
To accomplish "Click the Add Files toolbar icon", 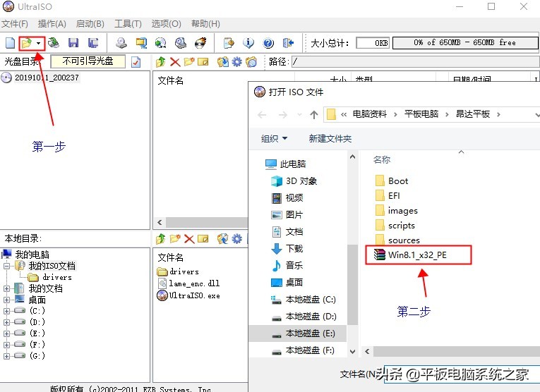I will pos(229,43).
